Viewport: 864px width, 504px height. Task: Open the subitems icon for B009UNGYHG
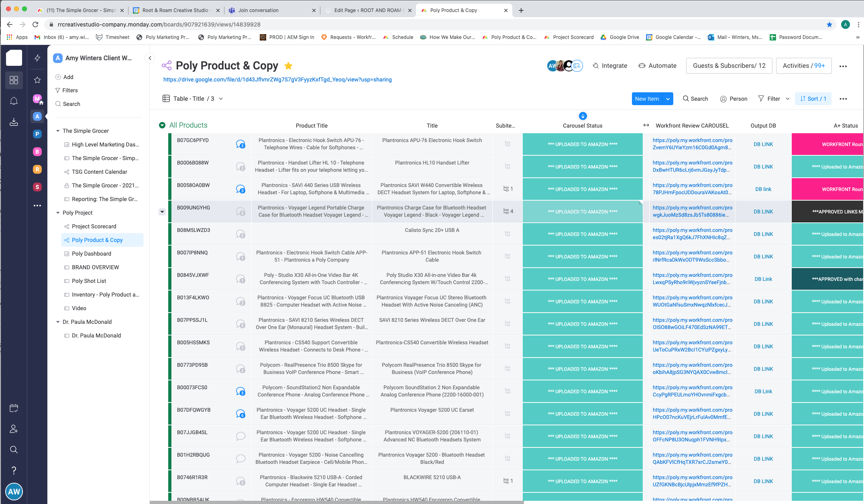[508, 211]
